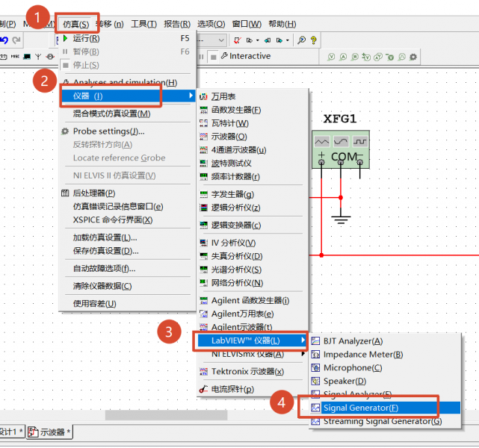Open the 仿真(S) simulation menu
Viewport: 479px width, 448px height.
point(76,24)
